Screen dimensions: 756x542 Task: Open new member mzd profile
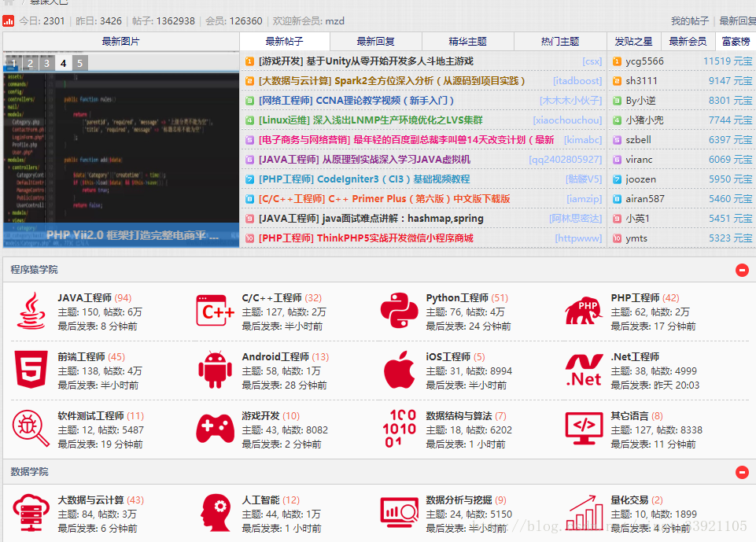(334, 21)
